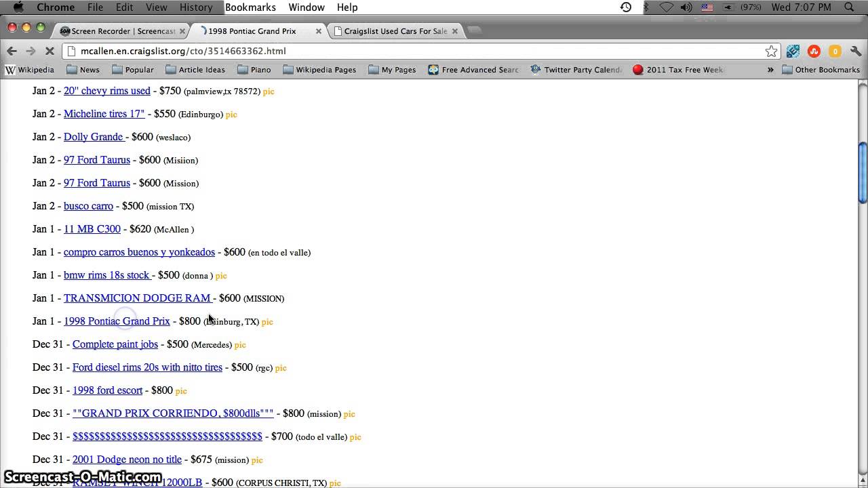This screenshot has height=488, width=868.
Task: Click the StumbleUpon extension icon
Action: click(x=814, y=51)
